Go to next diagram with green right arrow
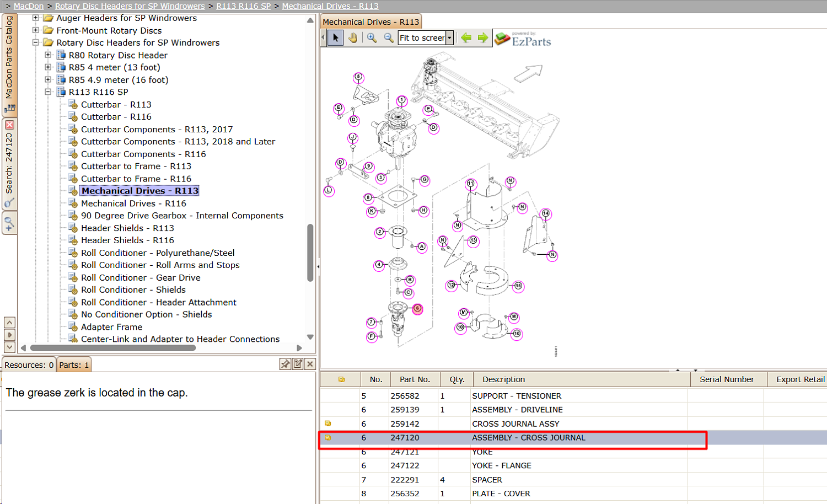Viewport: 827px width, 504px height. point(483,37)
